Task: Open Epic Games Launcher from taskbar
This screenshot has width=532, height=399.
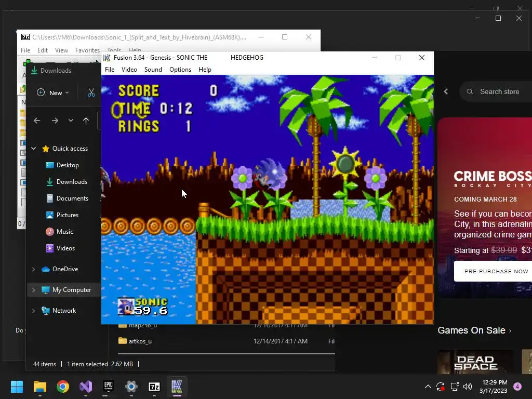Action: (x=108, y=387)
